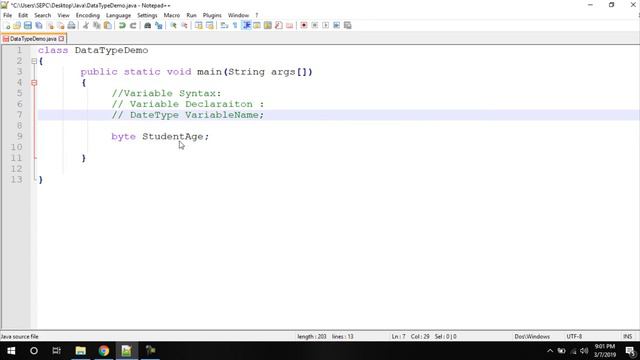This screenshot has height=360, width=640.
Task: Open Task View on the taskbar
Action: click(57, 351)
